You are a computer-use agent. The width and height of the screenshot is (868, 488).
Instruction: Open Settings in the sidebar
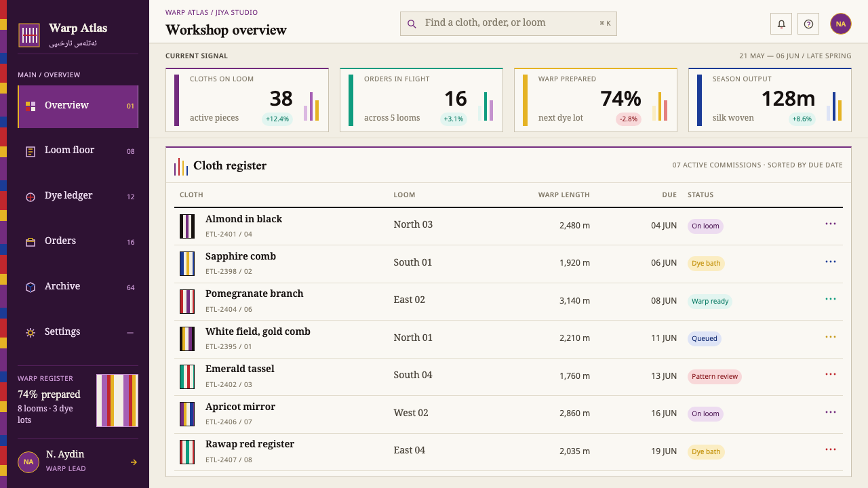pos(78,333)
